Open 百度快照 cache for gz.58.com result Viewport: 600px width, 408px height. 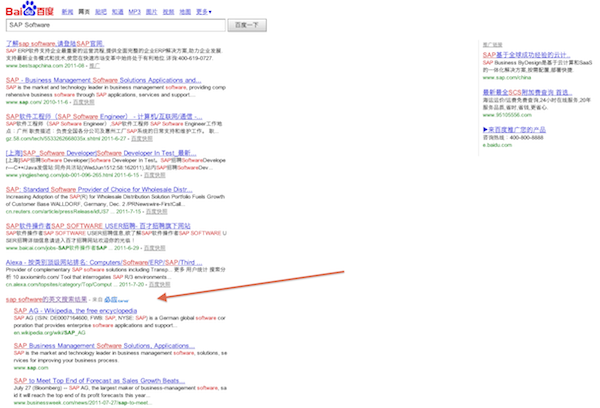142,139
